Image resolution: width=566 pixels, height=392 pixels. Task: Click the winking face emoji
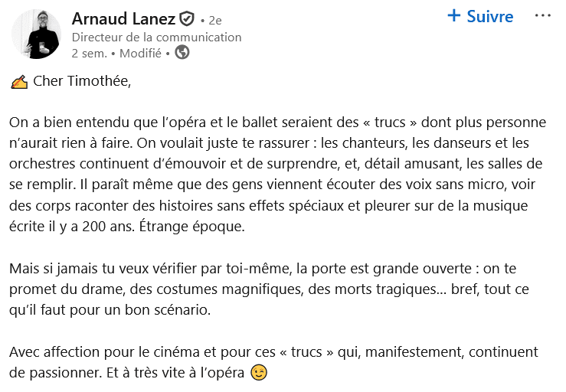(260, 374)
